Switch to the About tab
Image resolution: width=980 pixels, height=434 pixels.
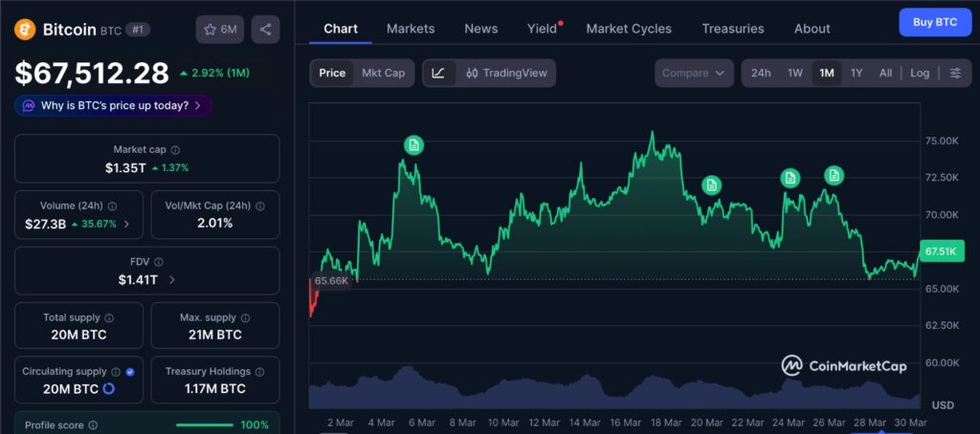(812, 29)
